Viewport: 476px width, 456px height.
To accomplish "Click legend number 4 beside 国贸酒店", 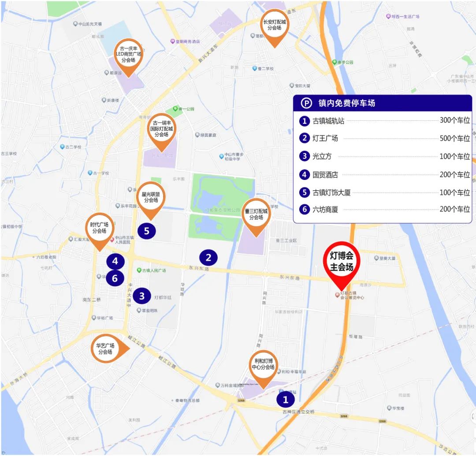I will (x=304, y=175).
